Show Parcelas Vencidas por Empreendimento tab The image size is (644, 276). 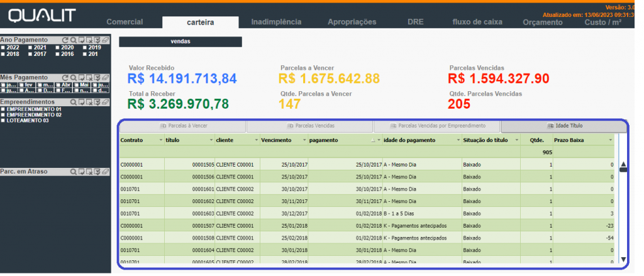tap(437, 126)
